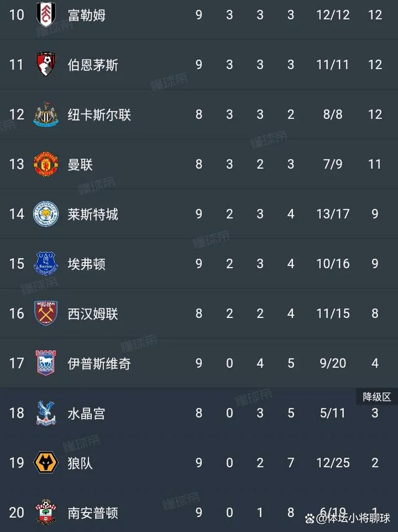This screenshot has width=398, height=532.
Task: Click the 降级区 relegation zone label
Action: tap(377, 396)
